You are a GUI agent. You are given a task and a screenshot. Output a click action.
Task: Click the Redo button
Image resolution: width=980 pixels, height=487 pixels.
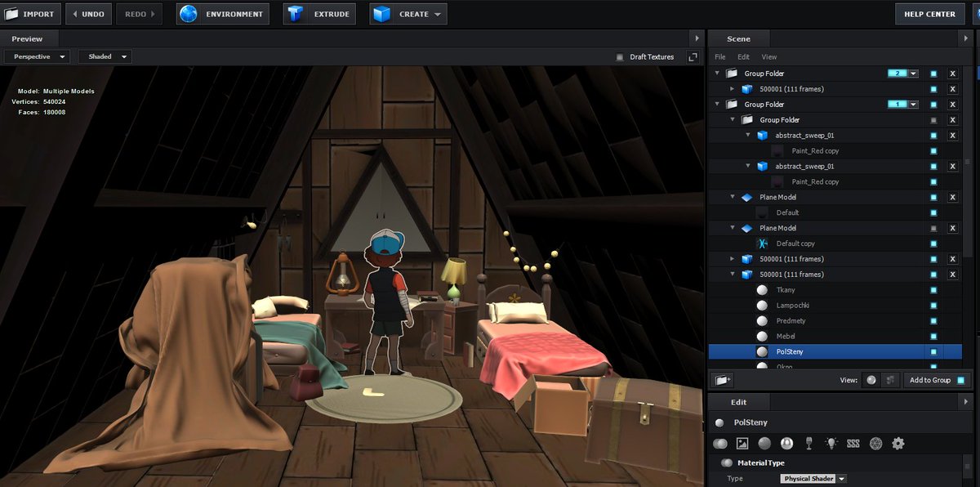pos(140,14)
